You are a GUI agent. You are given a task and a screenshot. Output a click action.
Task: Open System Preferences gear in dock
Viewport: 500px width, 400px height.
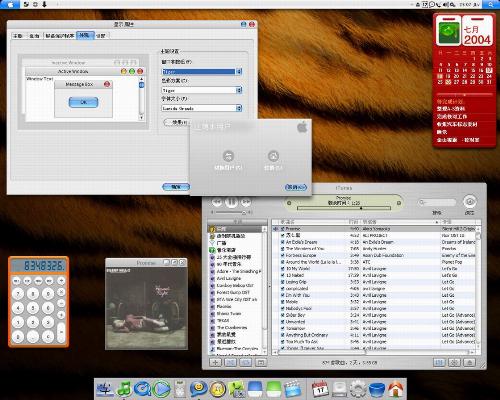358,389
